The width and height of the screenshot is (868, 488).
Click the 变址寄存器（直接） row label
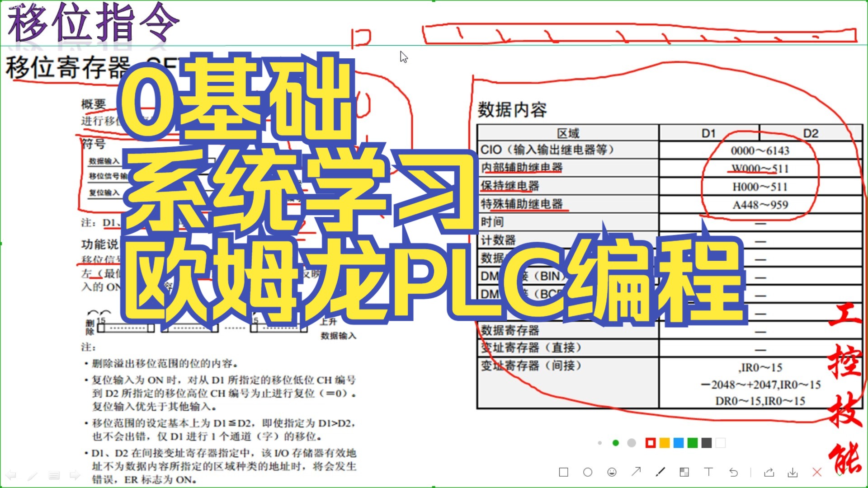[531, 347]
